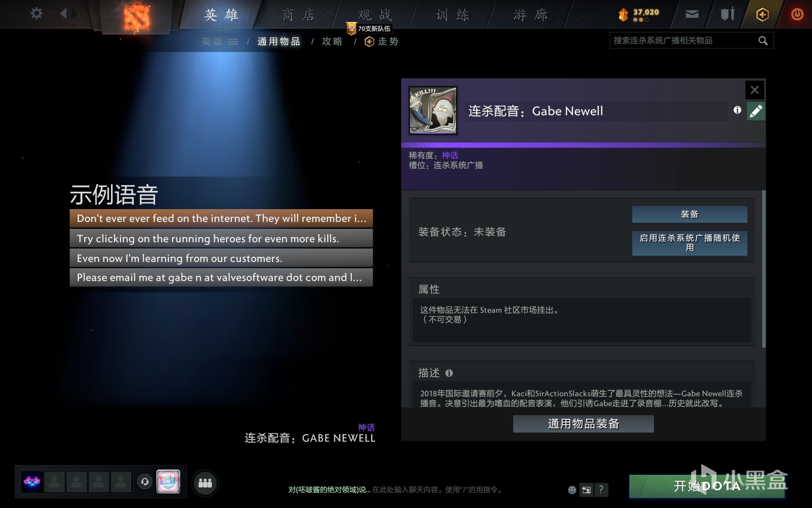Click your player avatar in party bar
812x508 pixels.
[32, 482]
